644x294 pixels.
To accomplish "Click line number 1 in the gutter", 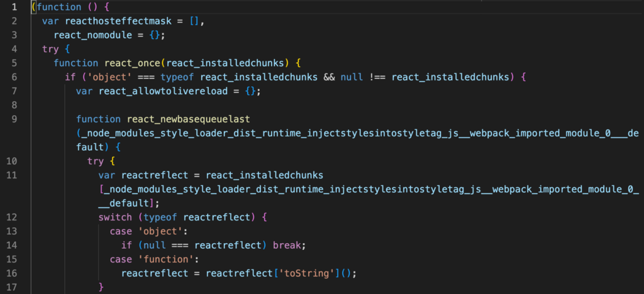I will 14,8.
